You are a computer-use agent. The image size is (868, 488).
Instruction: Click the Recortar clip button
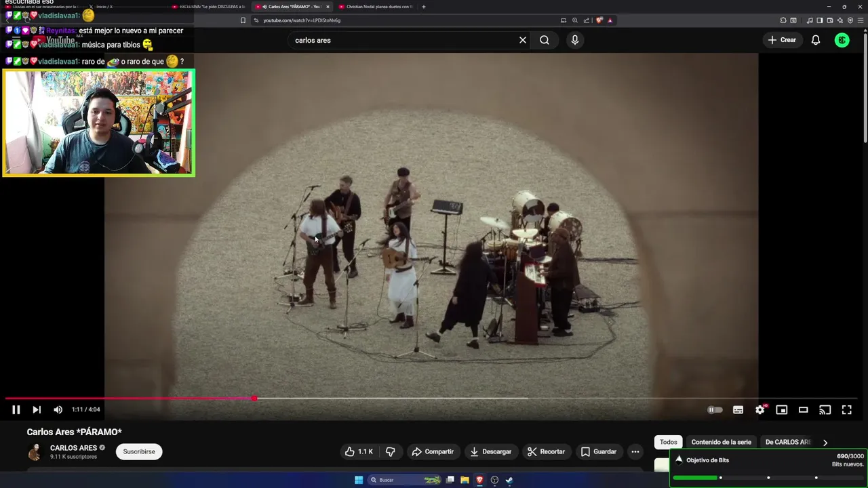click(546, 451)
